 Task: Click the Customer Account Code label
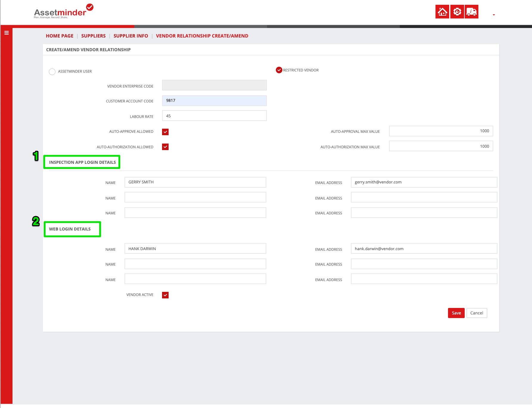pyautogui.click(x=130, y=101)
